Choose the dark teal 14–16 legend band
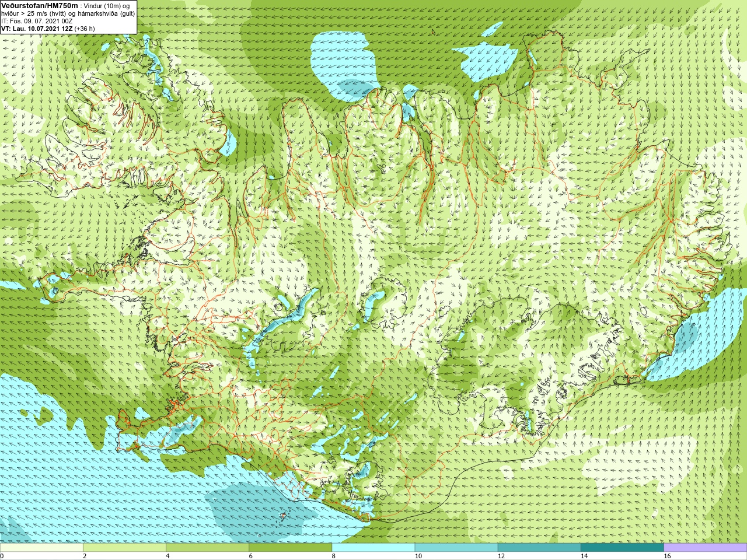Image resolution: width=747 pixels, height=560 pixels. coord(622,548)
